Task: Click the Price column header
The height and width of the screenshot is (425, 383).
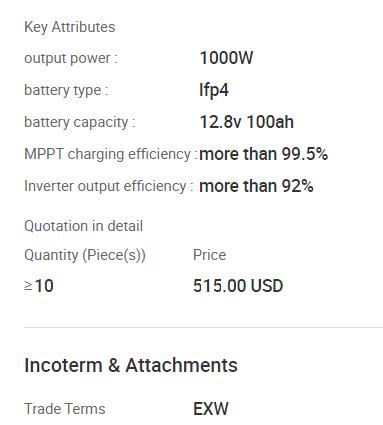Action: coord(210,255)
